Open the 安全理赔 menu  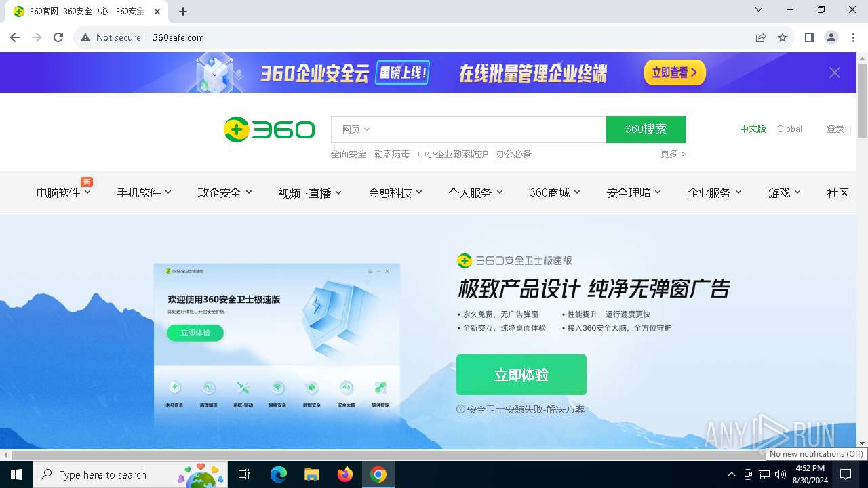[x=634, y=192]
